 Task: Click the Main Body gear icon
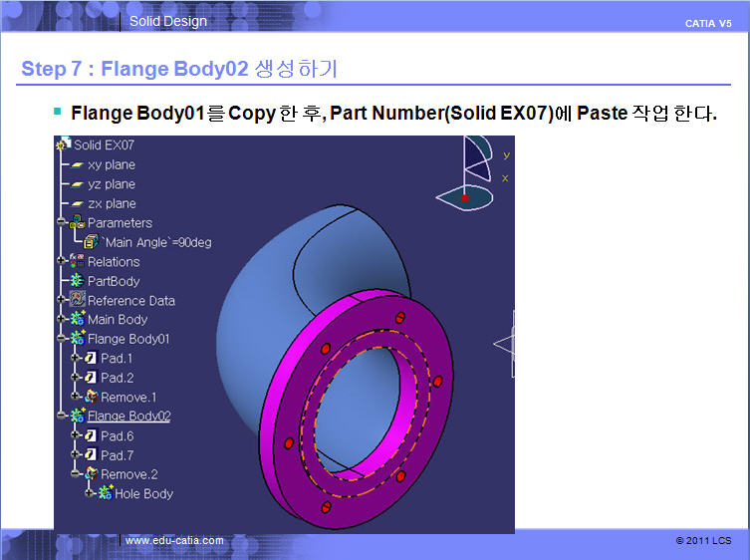coord(78,319)
